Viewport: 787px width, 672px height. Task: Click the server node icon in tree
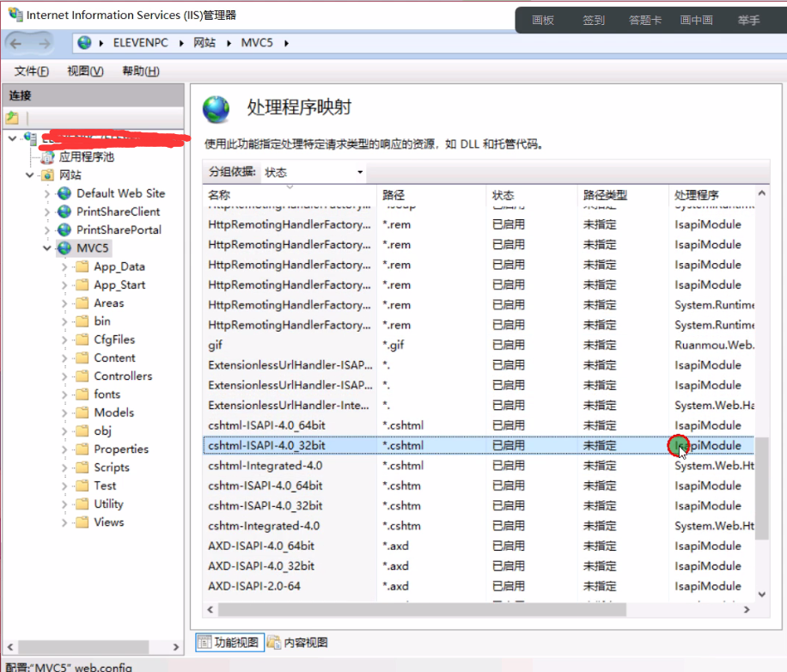(30, 138)
